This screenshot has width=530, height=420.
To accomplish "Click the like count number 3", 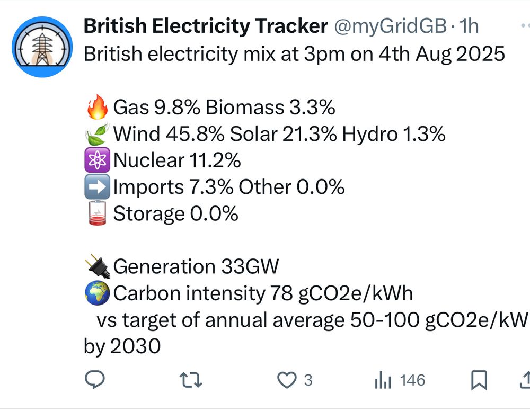I will pos(307,380).
